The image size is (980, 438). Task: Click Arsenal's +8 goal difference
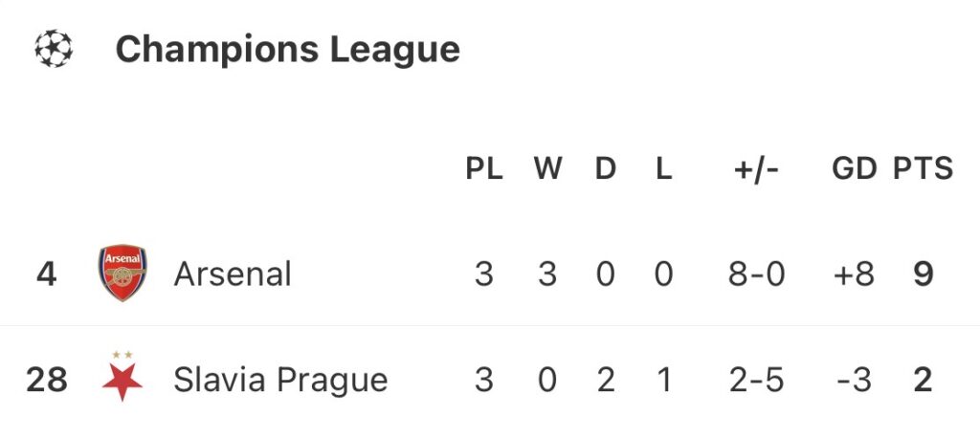point(854,274)
